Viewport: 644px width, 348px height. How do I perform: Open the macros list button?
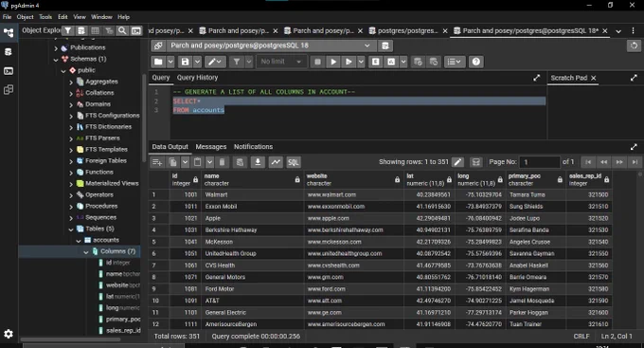coord(454,62)
